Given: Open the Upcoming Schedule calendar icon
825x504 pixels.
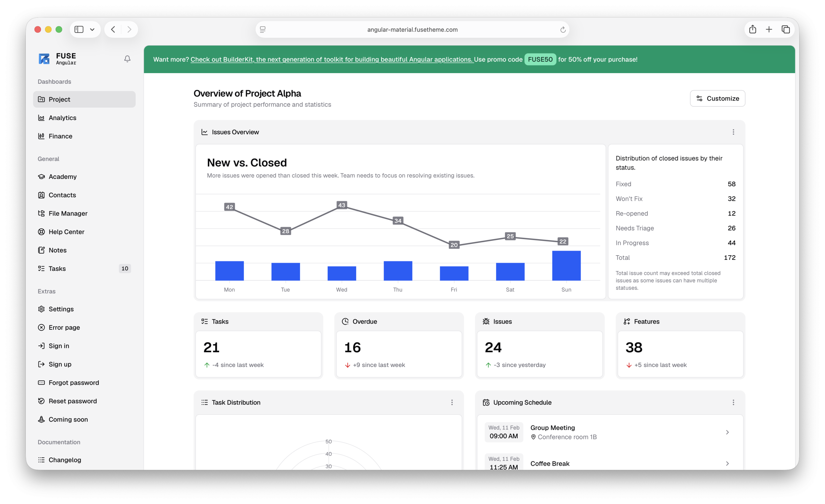Looking at the screenshot, I should pos(486,402).
